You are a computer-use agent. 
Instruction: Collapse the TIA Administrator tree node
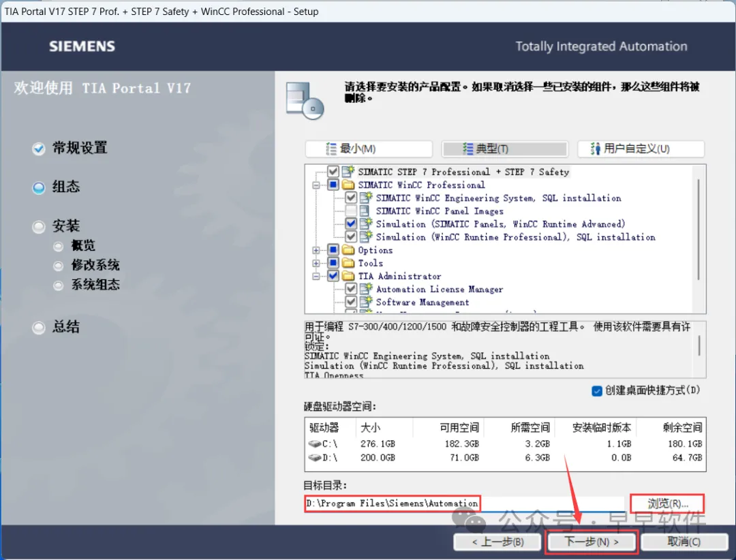pyautogui.click(x=316, y=277)
